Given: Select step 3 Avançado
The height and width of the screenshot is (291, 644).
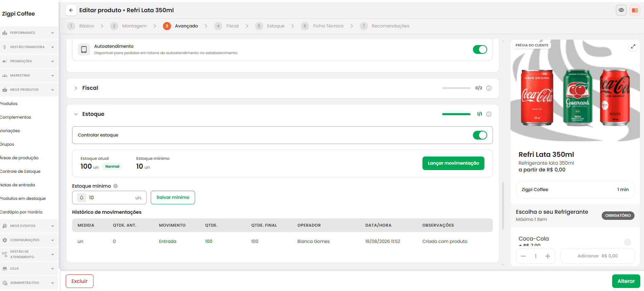Looking at the screenshot, I should pyautogui.click(x=181, y=26).
